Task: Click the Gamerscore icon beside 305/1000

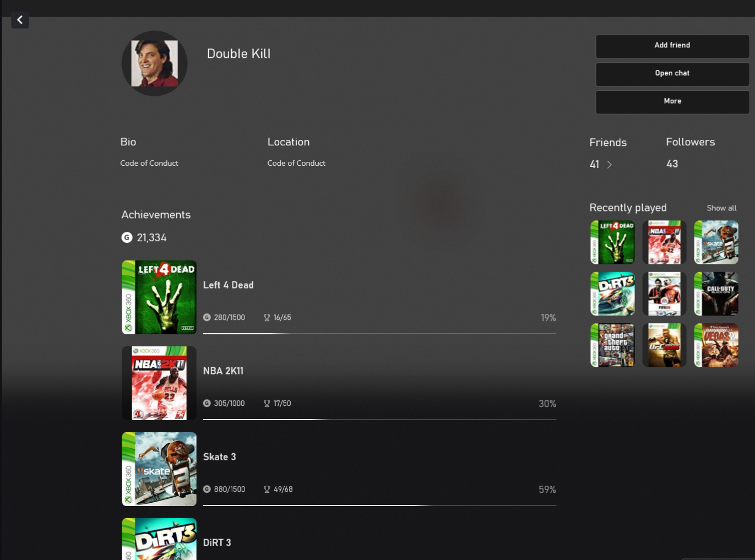Action: [207, 403]
